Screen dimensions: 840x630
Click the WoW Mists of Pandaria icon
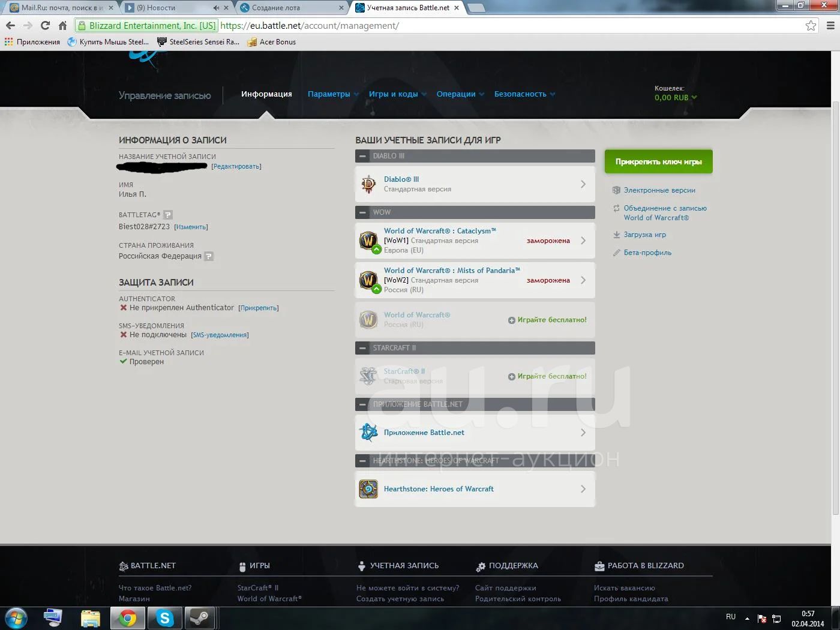click(368, 280)
